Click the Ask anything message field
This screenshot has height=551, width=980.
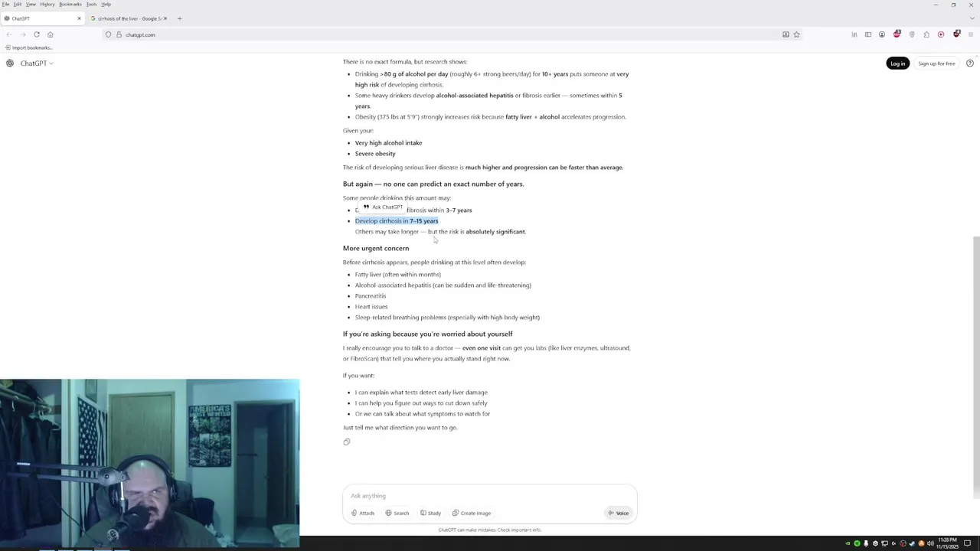tap(490, 496)
